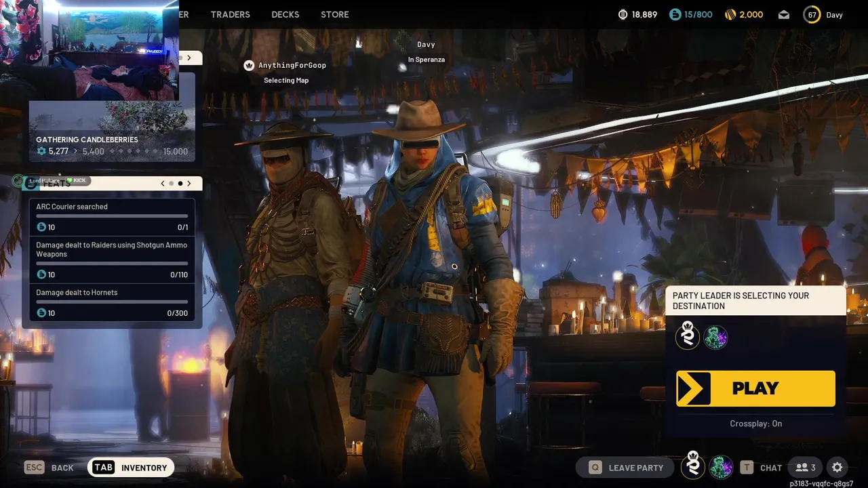Open the mail inbox envelope icon
This screenshot has height=488, width=868.
tap(784, 14)
